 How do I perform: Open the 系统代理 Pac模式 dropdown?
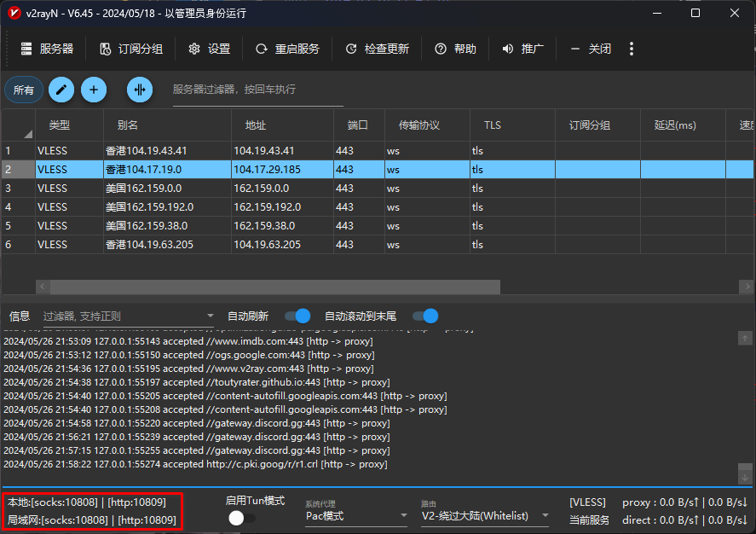356,516
